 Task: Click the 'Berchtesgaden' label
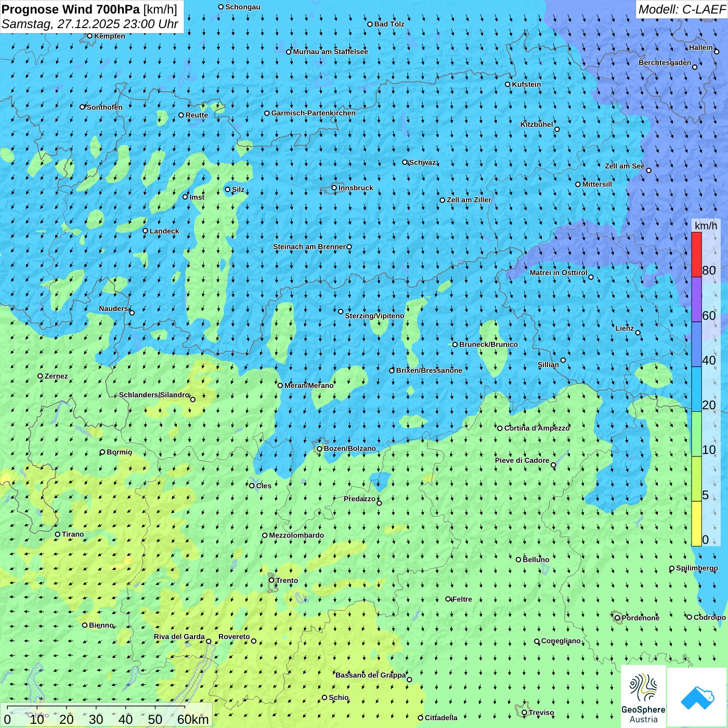(665, 62)
